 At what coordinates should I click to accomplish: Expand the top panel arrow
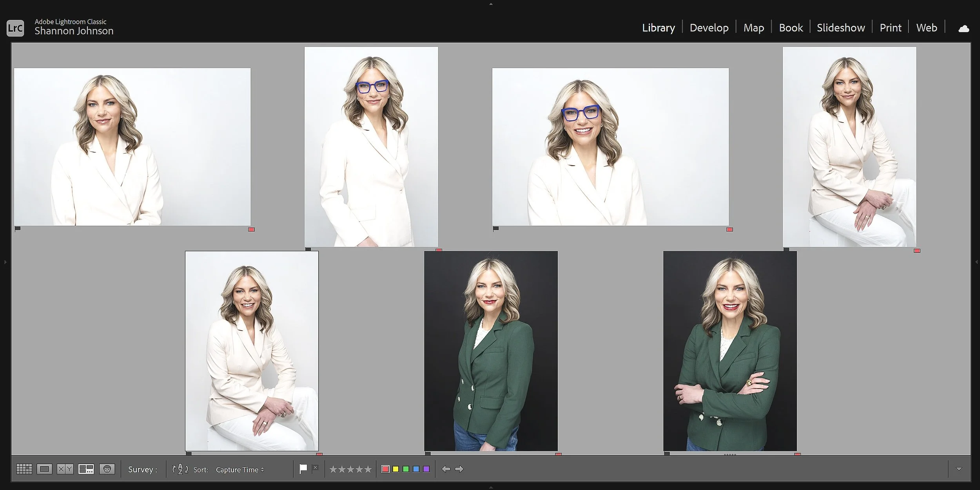[x=491, y=4]
